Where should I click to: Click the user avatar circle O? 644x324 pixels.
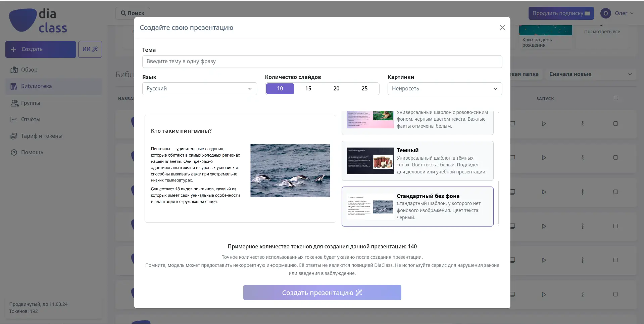tap(606, 13)
